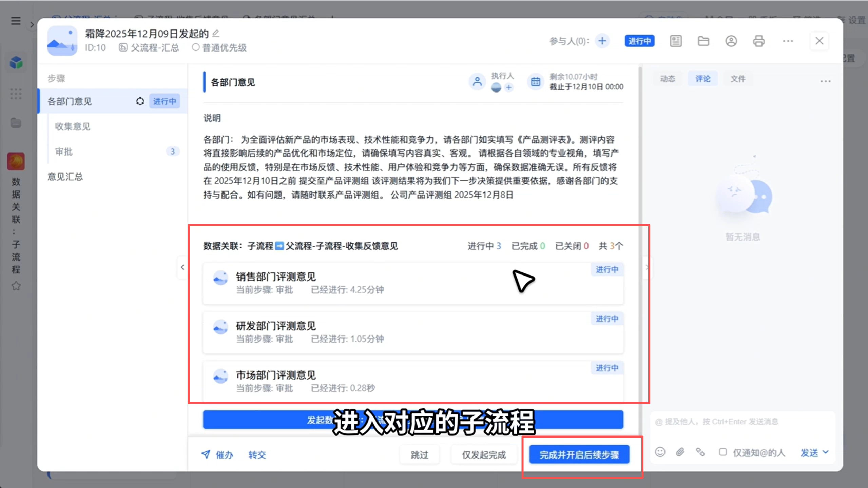The width and height of the screenshot is (868, 488).
Task: Click the sidebar folder icon
Action: click(x=16, y=123)
